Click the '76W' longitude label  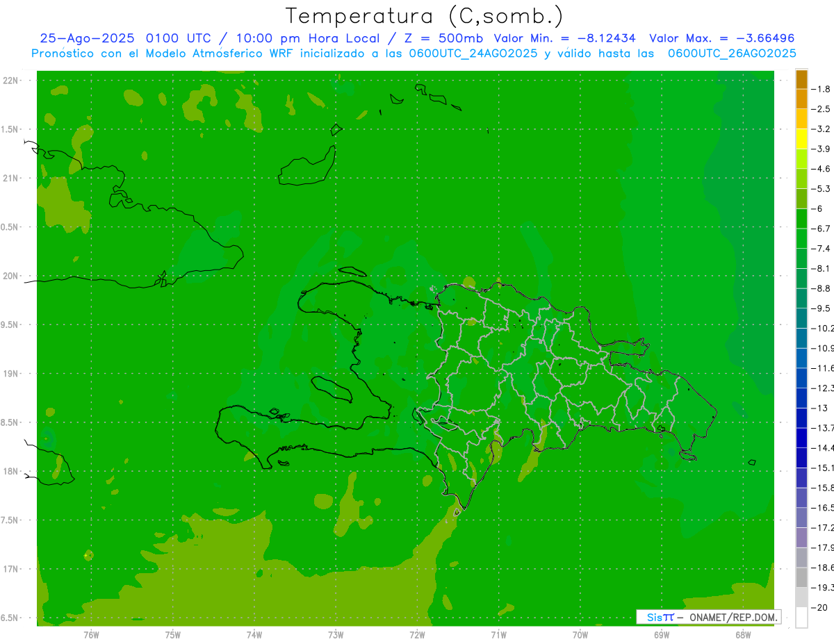(x=91, y=634)
